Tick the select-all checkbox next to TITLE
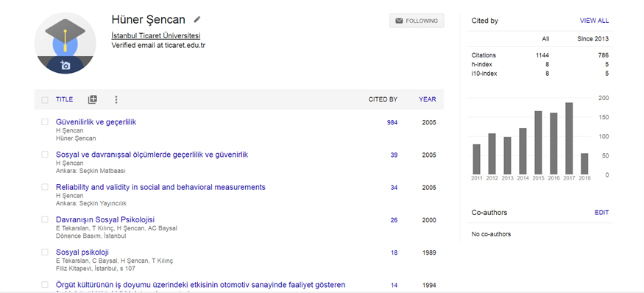644x293 pixels. click(x=45, y=99)
